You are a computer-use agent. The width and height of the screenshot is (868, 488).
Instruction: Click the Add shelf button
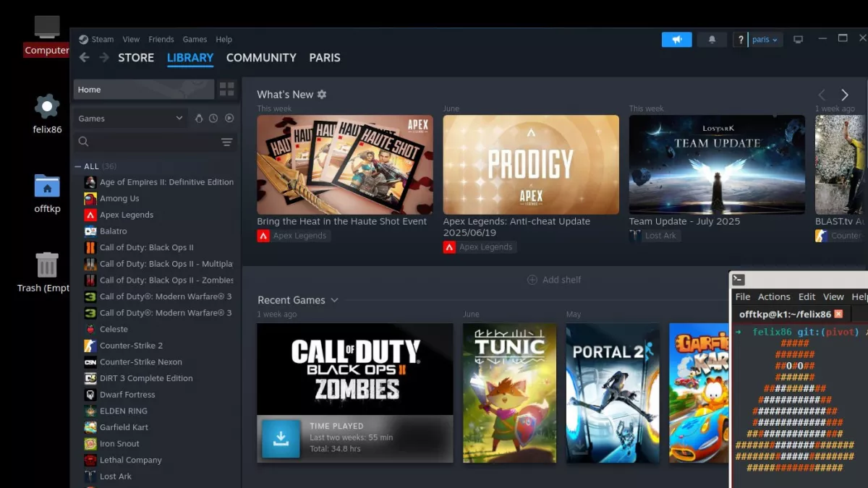click(554, 280)
